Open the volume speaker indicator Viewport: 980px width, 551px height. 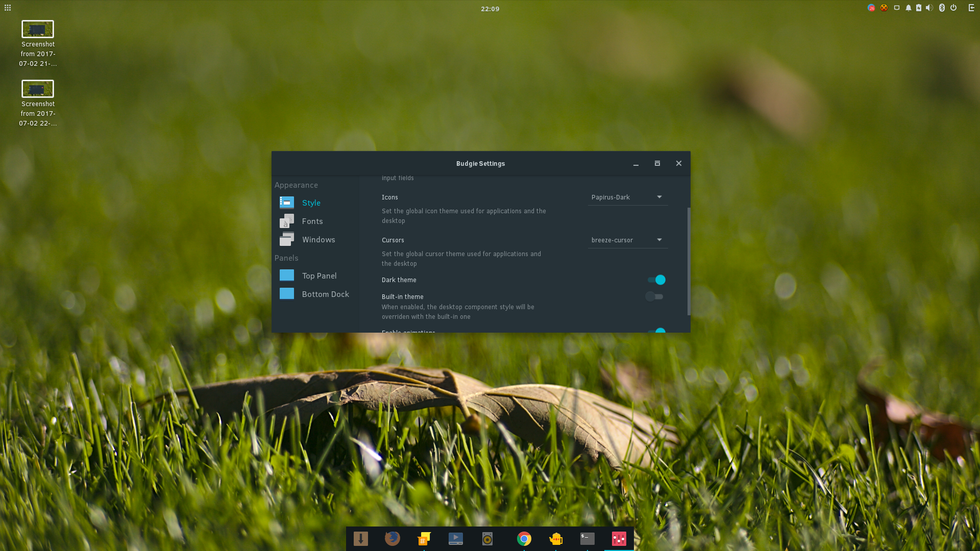tap(929, 8)
